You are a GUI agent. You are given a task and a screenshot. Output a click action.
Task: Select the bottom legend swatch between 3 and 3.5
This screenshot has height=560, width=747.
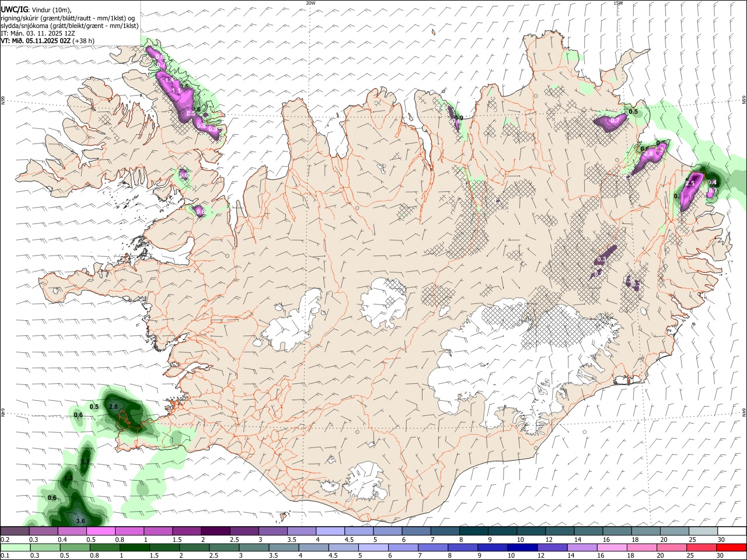254,547
